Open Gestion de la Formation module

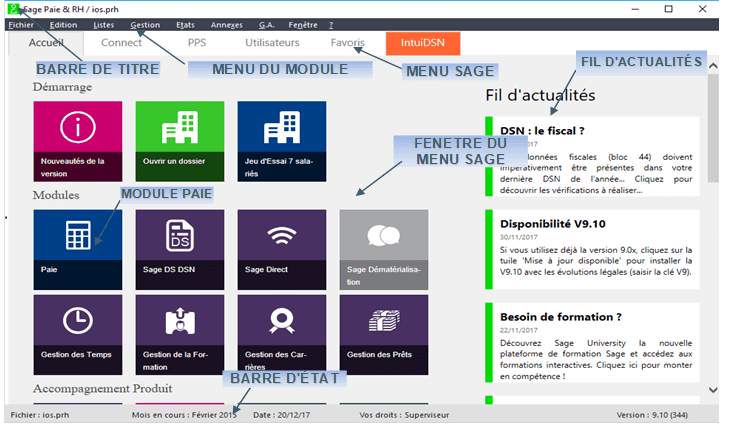[180, 335]
